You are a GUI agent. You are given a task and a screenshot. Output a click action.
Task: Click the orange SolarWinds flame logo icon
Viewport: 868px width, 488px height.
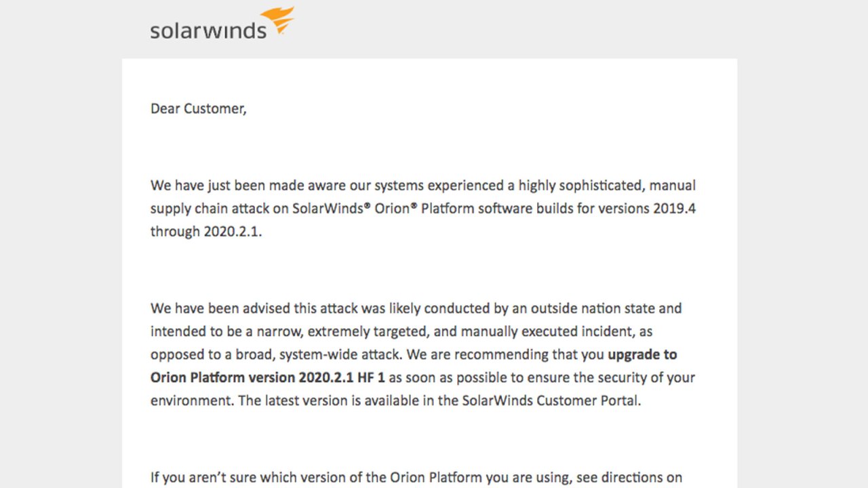(x=278, y=20)
